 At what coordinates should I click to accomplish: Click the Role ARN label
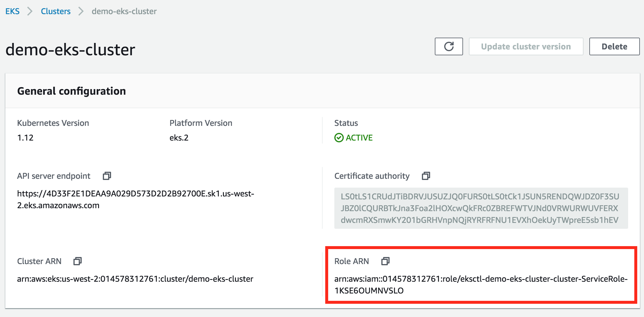pos(351,261)
